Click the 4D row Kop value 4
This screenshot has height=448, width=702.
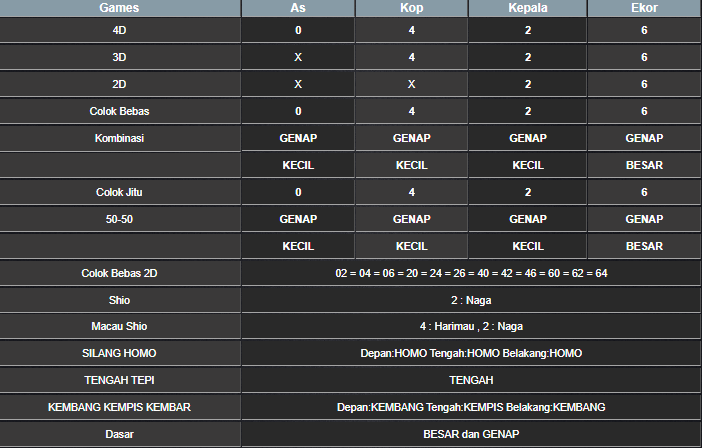[x=411, y=30]
